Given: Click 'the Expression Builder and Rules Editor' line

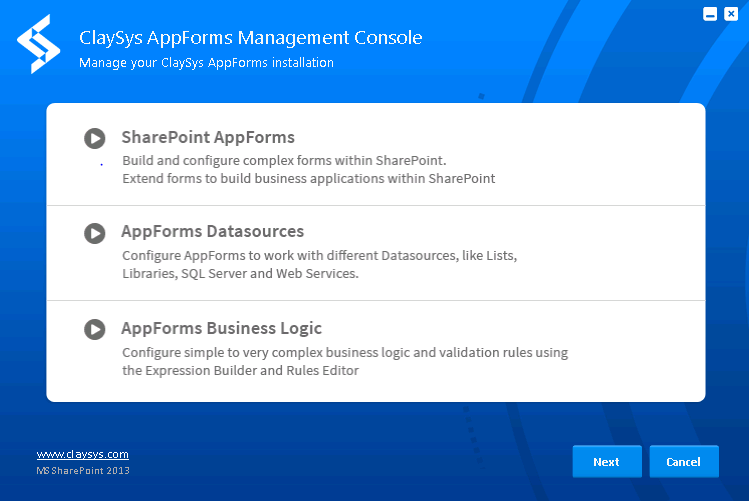Looking at the screenshot, I should pyautogui.click(x=240, y=371).
